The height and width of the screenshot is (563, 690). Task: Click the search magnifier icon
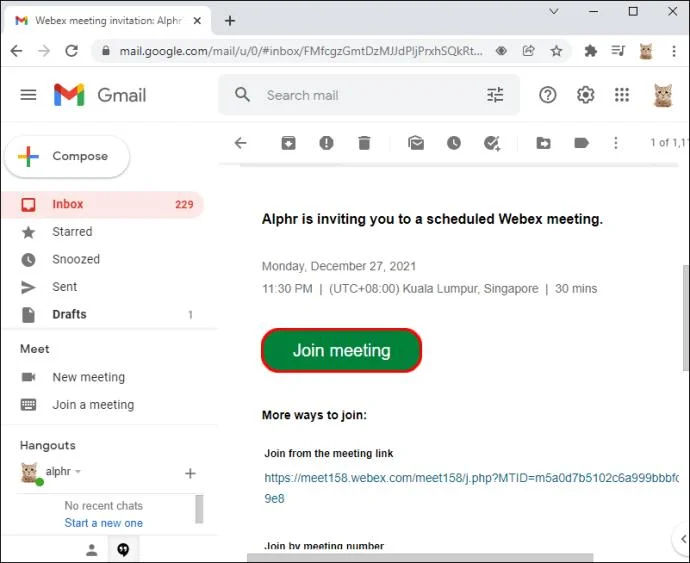[x=242, y=94]
